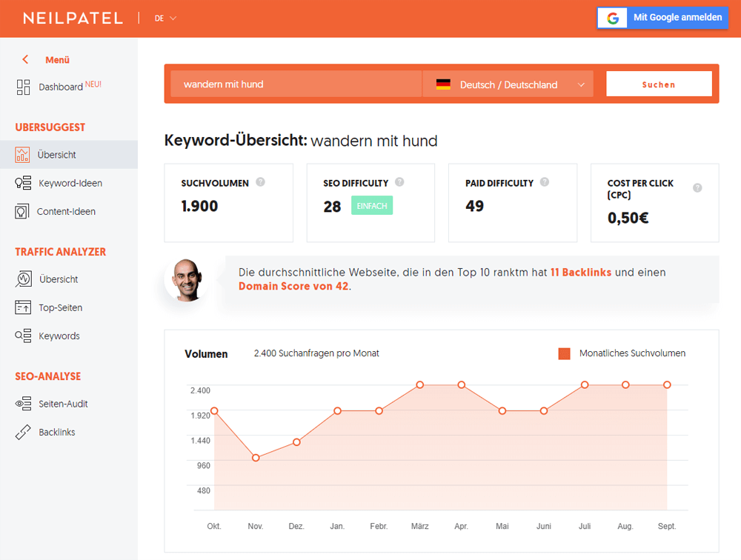
Task: Click the keyword search field 'wandern mit hund'
Action: pos(296,84)
